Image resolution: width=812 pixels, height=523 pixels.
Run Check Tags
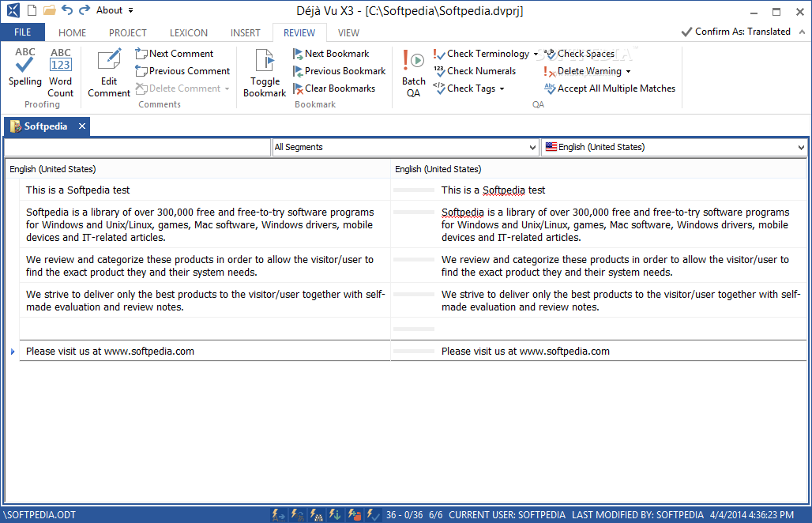click(x=464, y=88)
